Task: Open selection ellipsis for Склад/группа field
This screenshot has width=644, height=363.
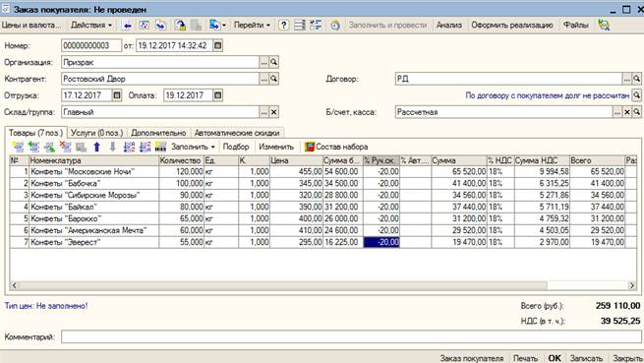Action: (264, 112)
